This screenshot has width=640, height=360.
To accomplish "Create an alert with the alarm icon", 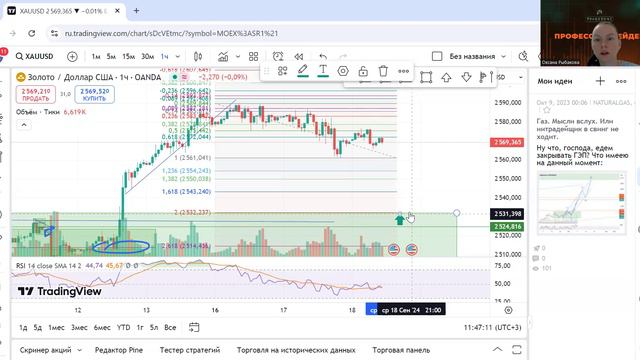I will tap(278, 56).
